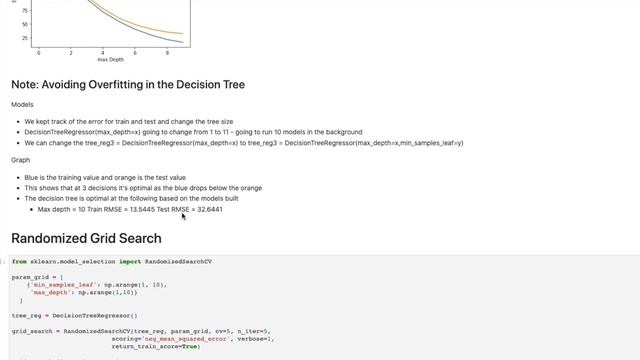Click the 'Randomized Grid Search' heading

(86, 238)
